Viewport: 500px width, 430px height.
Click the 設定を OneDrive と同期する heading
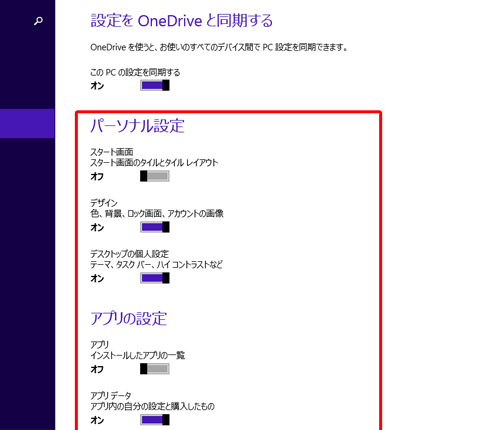pyautogui.click(x=182, y=21)
